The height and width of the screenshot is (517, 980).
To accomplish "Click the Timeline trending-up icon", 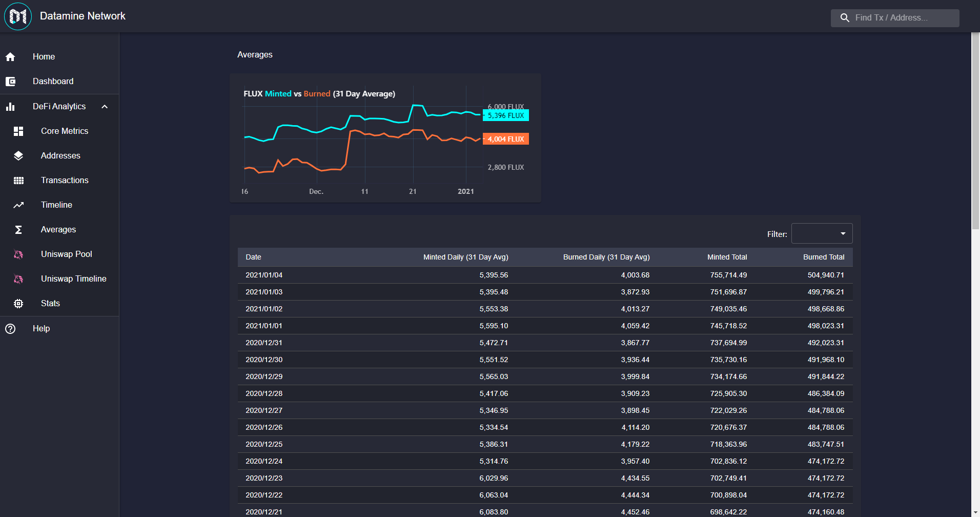I will (18, 205).
